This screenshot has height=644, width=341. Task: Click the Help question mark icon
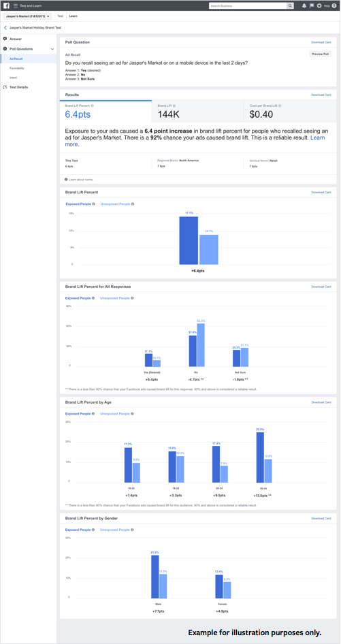click(334, 5)
